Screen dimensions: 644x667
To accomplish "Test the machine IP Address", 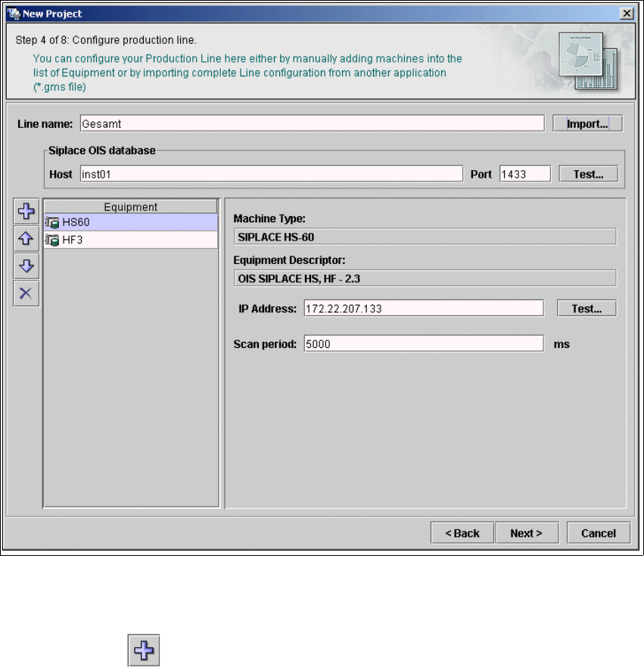I will point(586,309).
